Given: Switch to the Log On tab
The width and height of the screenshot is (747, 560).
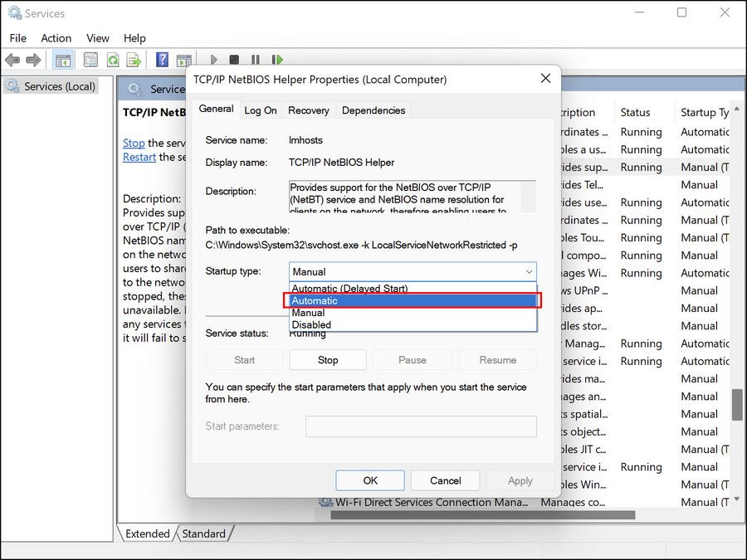Looking at the screenshot, I should coord(261,110).
